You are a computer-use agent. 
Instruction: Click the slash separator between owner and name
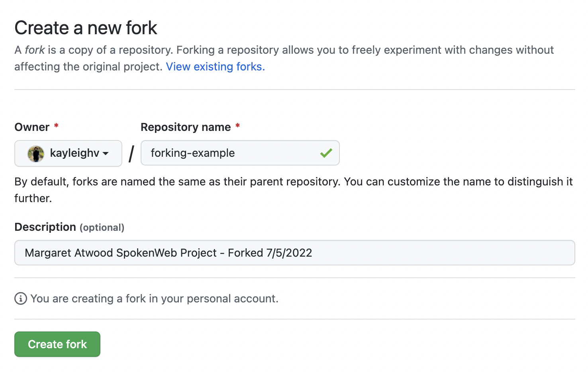tap(131, 154)
